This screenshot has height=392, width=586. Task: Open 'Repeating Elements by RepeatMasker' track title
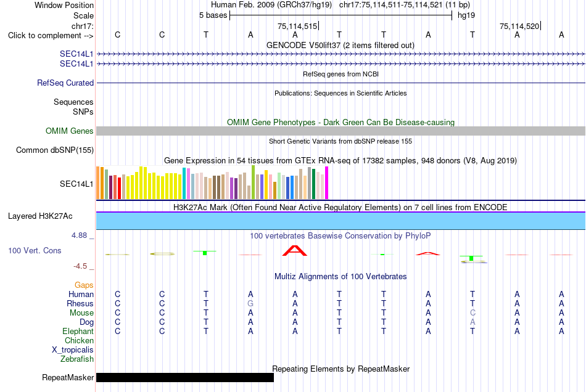340,369
